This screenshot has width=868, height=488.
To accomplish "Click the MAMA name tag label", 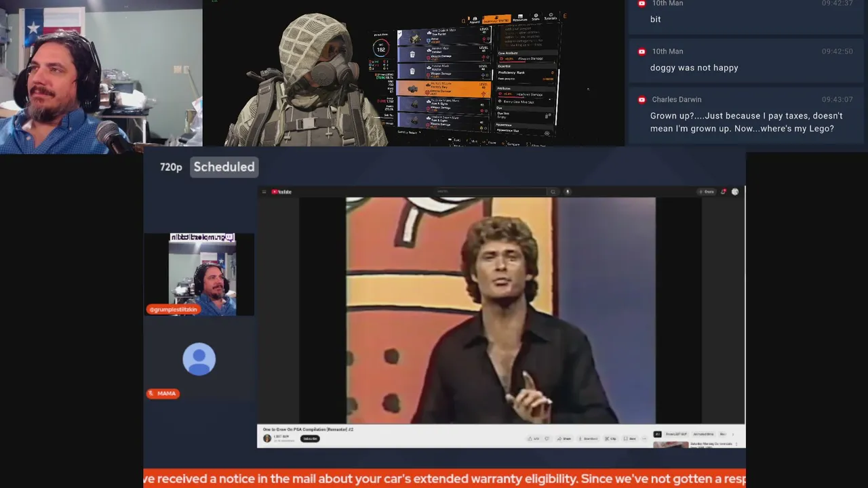I will [x=163, y=393].
